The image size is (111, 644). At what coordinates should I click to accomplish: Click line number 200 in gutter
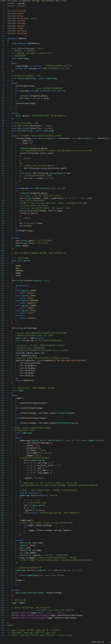pos(3,500)
